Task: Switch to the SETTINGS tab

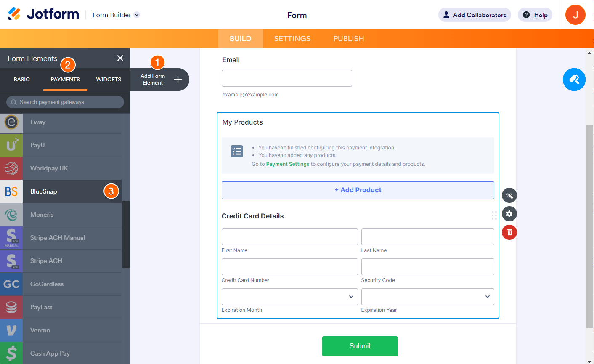Action: (292, 39)
